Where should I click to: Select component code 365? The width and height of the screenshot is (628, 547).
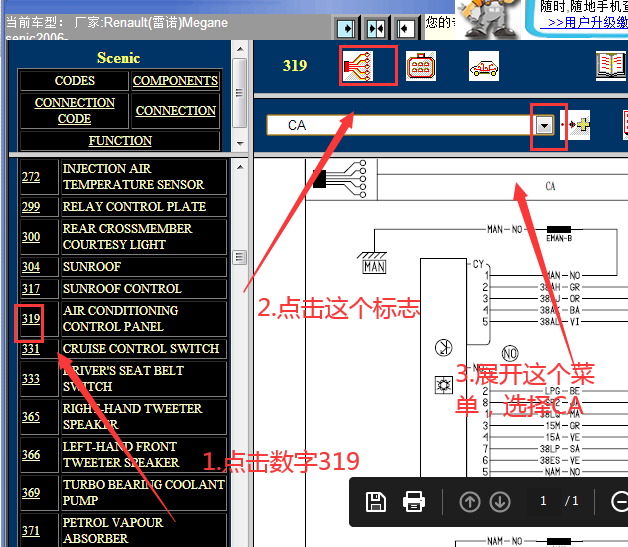point(31,417)
